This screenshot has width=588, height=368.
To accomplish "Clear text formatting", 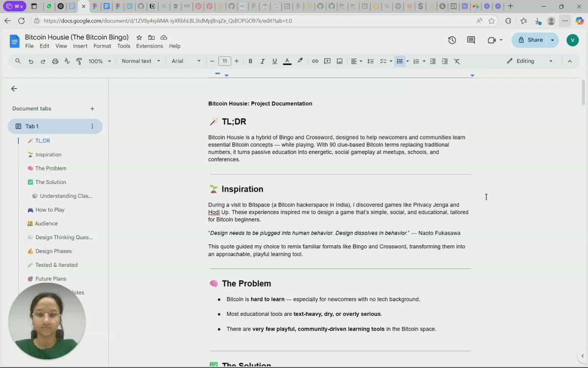I will coord(457,61).
